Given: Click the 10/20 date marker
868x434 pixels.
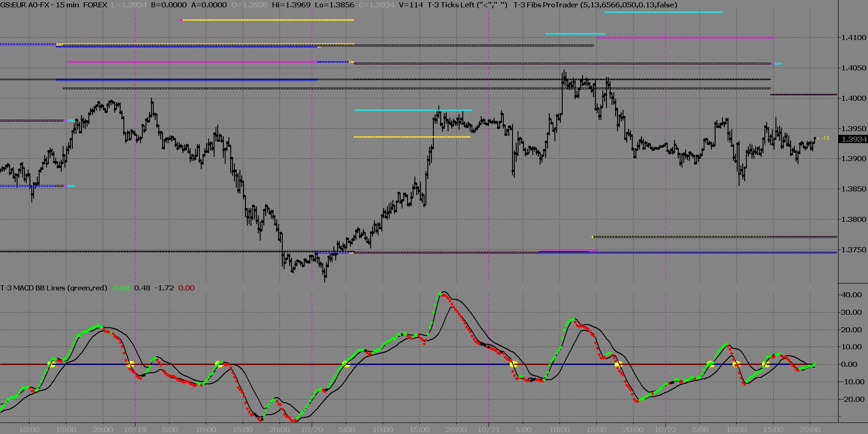Looking at the screenshot, I should [312, 430].
